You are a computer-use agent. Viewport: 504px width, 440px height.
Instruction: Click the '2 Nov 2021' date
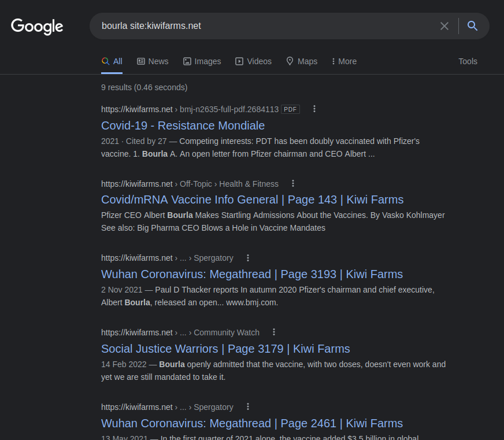point(122,290)
